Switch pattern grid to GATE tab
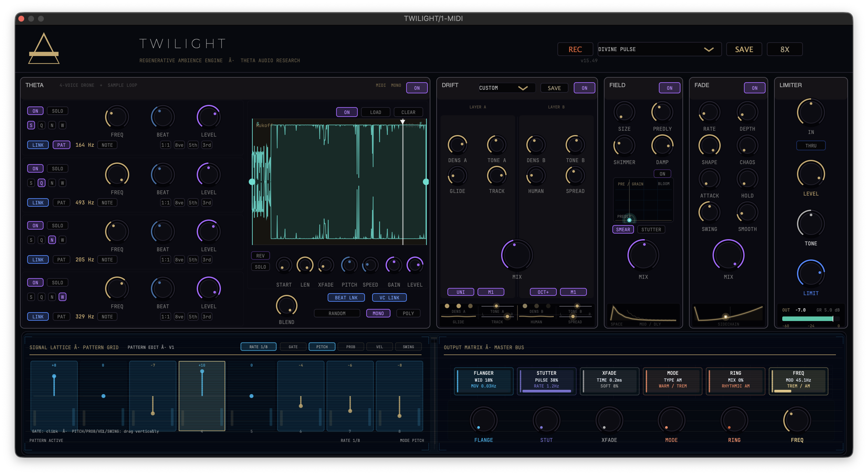 point(293,347)
